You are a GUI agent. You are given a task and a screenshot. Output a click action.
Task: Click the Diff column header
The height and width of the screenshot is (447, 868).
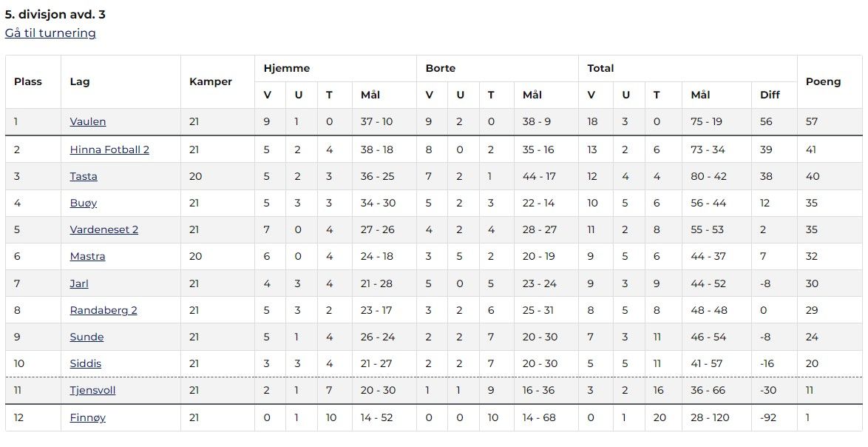point(770,95)
